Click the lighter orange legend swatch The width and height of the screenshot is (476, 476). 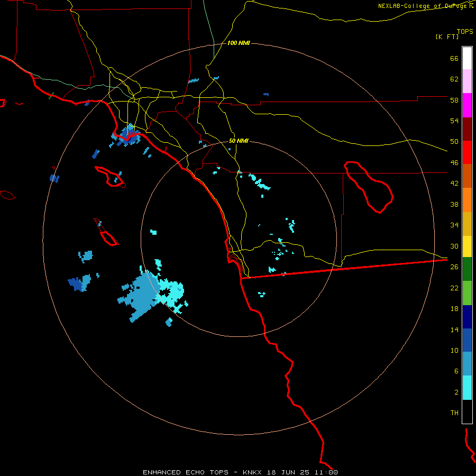467,200
